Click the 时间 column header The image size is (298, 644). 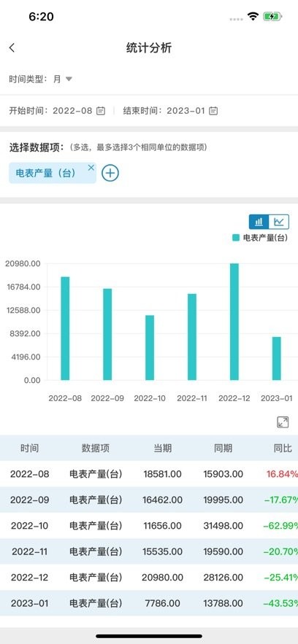[30, 448]
